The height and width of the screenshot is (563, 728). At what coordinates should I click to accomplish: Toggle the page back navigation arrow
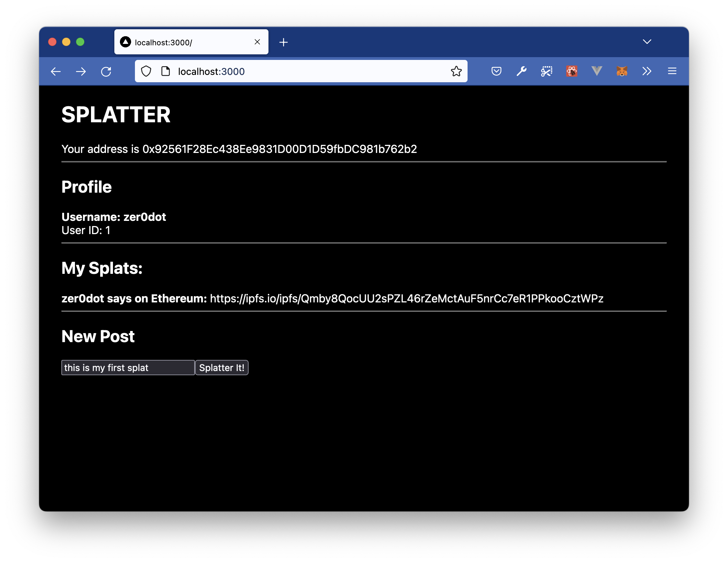coord(55,71)
